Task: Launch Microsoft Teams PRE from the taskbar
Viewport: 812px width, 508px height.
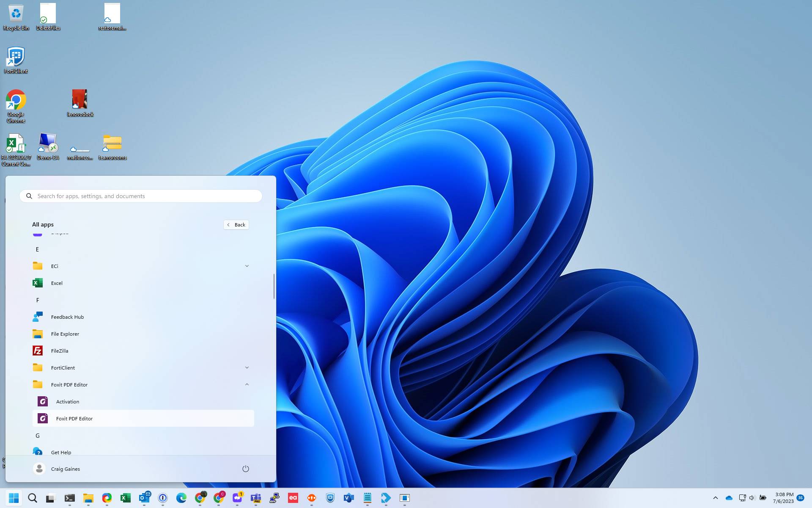Action: [x=256, y=498]
